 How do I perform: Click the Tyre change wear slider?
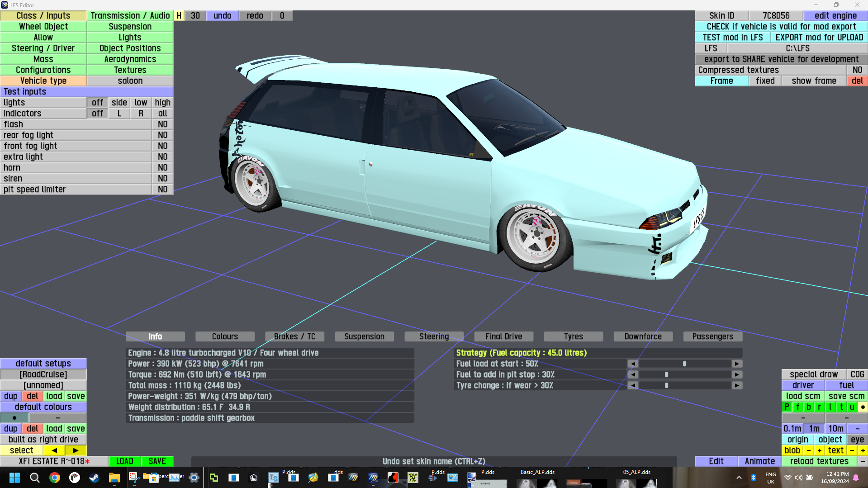pyautogui.click(x=685, y=385)
